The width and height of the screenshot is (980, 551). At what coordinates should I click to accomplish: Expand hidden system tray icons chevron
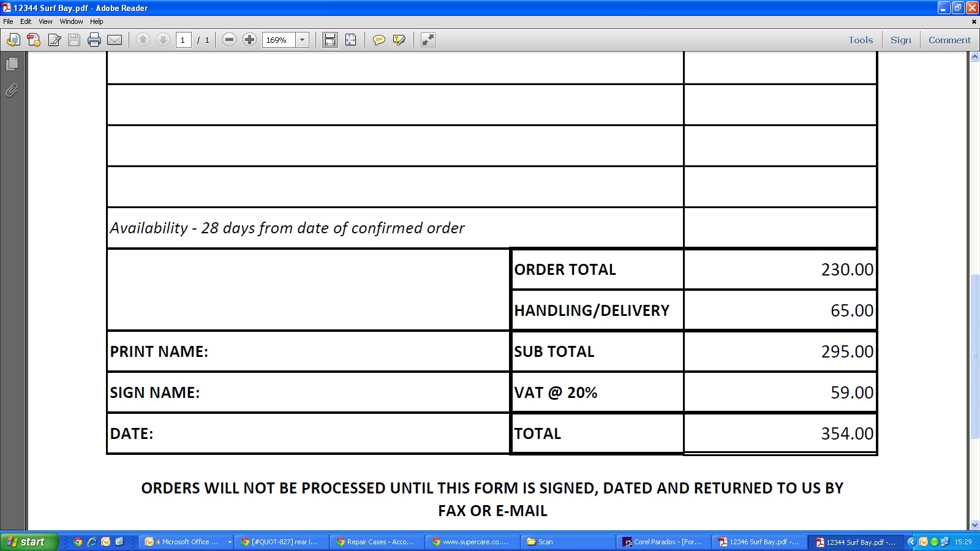click(911, 542)
